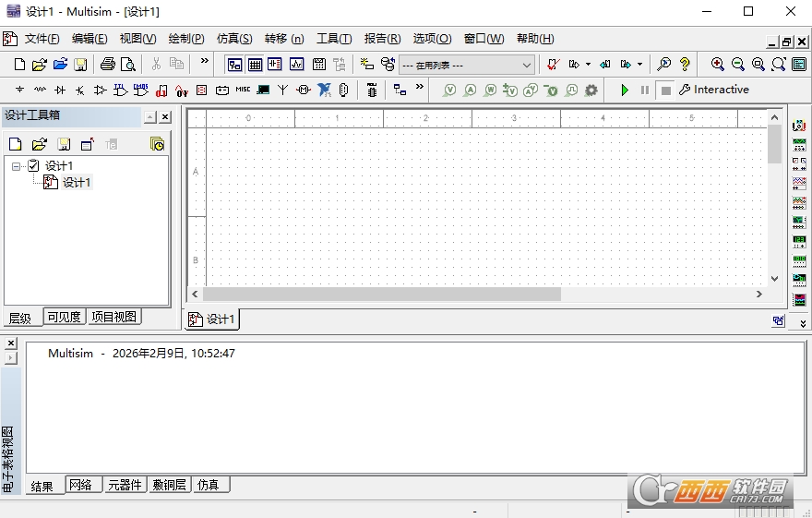The width and height of the screenshot is (812, 518).
Task: Place an RF antenna component
Action: click(282, 90)
